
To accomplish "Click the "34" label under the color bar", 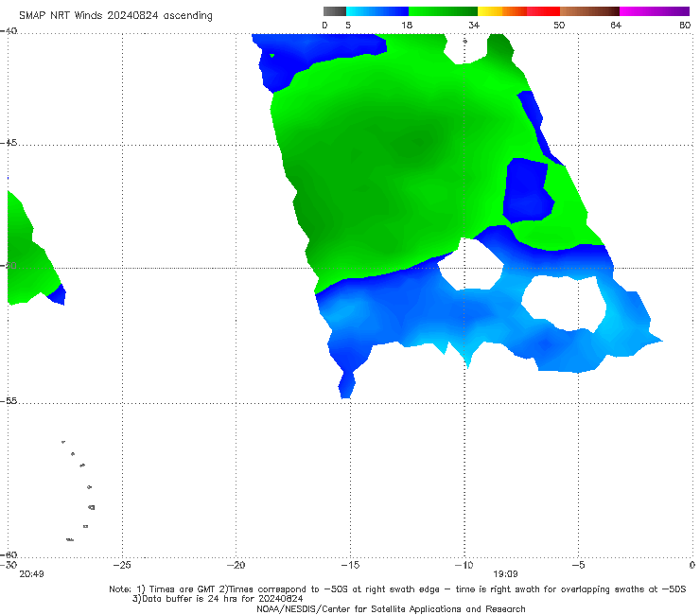I will 474,25.
